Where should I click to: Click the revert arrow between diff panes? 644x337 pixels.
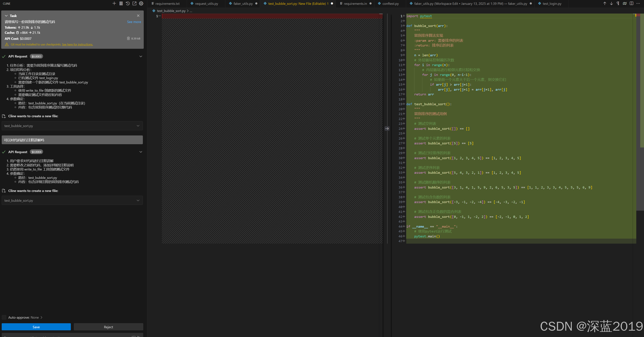[x=387, y=129]
